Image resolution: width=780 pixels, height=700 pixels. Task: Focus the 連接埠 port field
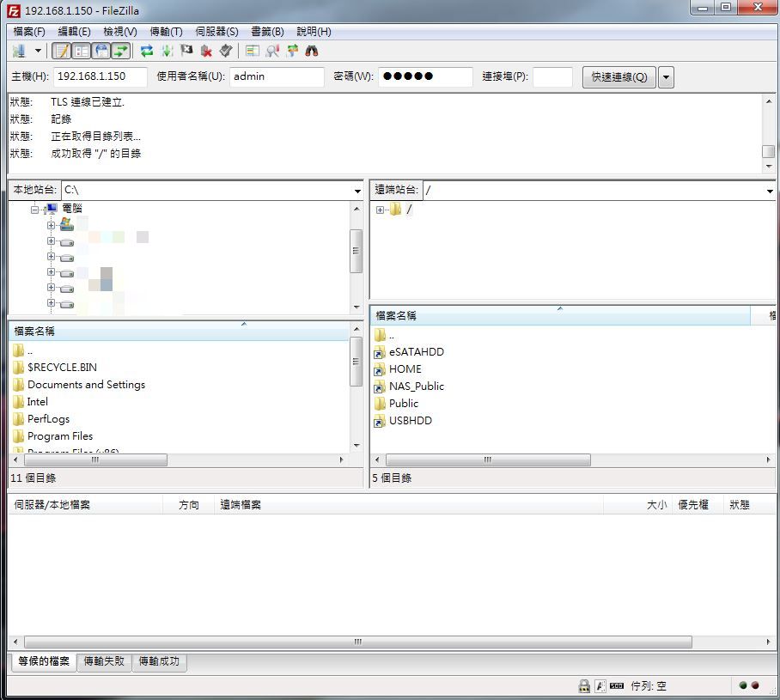(x=552, y=76)
